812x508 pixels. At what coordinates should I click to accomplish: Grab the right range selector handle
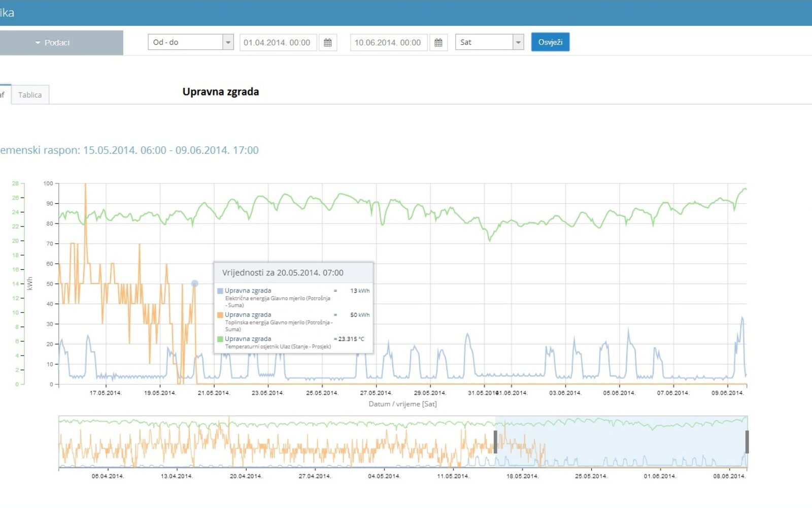[x=747, y=442]
